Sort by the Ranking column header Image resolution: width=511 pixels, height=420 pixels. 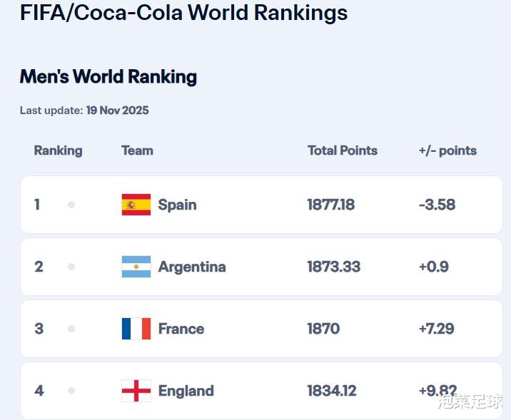[58, 150]
